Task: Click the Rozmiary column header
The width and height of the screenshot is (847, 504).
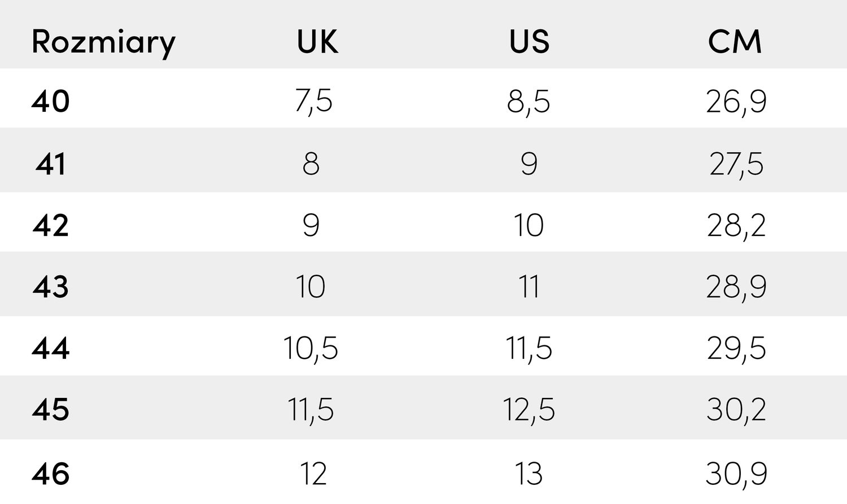Action: click(x=103, y=42)
